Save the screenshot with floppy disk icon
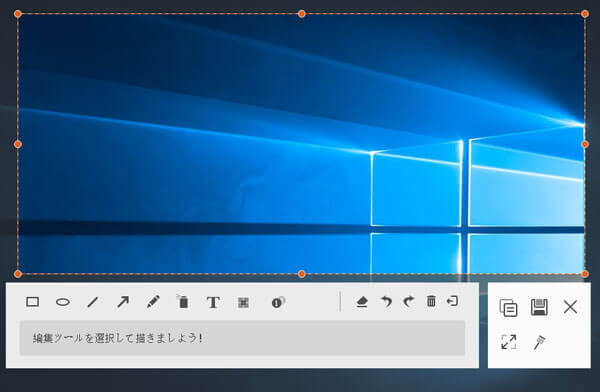This screenshot has width=600, height=392. pos(539,307)
